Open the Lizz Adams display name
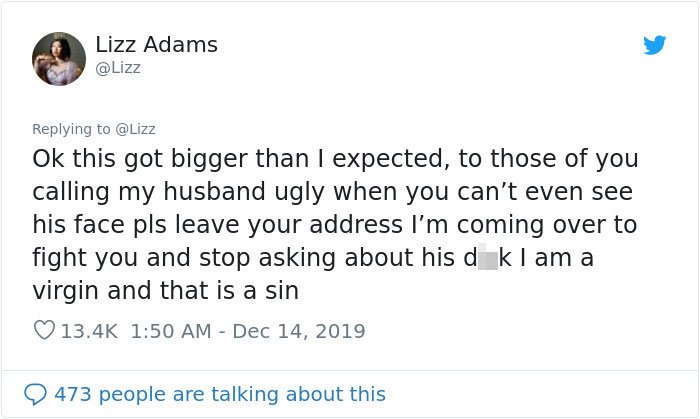The image size is (700, 419). point(156,45)
